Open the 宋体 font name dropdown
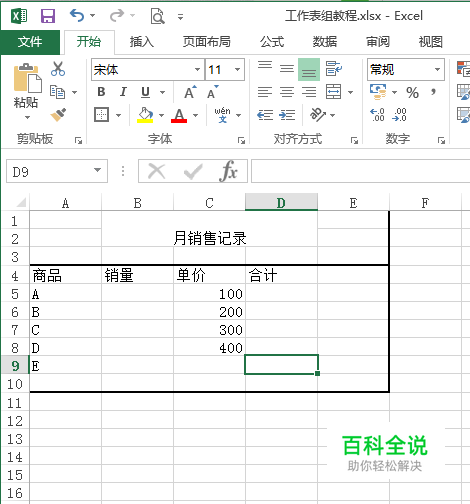Viewport: 470px width, 504px height. [x=197, y=69]
